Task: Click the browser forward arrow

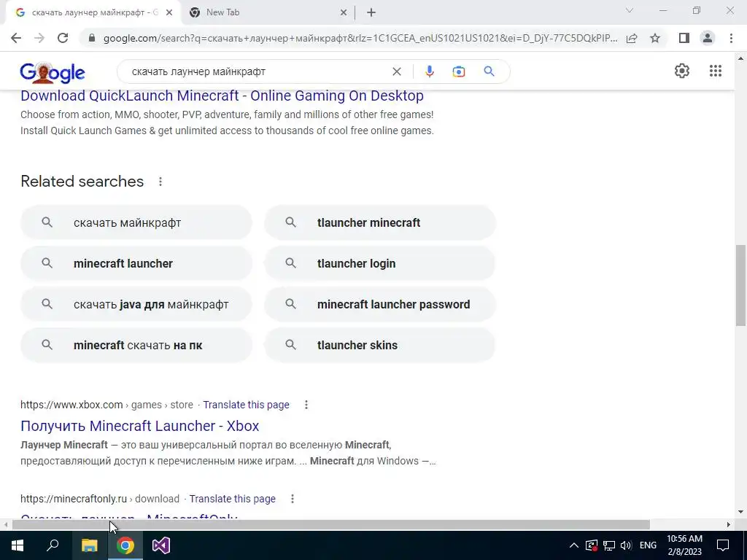Action: [39, 38]
